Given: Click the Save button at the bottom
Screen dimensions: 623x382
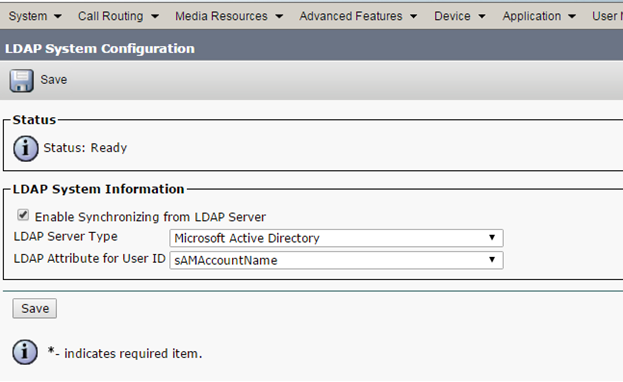Looking at the screenshot, I should [35, 308].
